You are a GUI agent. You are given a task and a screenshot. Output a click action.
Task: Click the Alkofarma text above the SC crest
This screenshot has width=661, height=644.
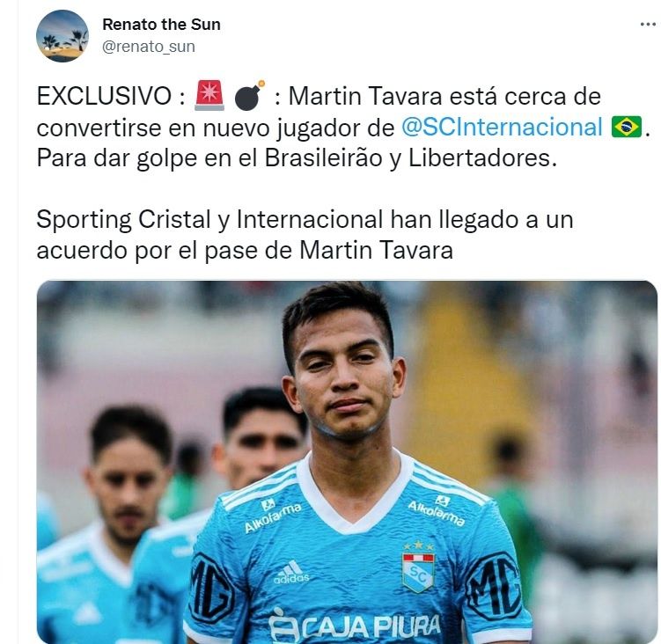click(x=437, y=511)
